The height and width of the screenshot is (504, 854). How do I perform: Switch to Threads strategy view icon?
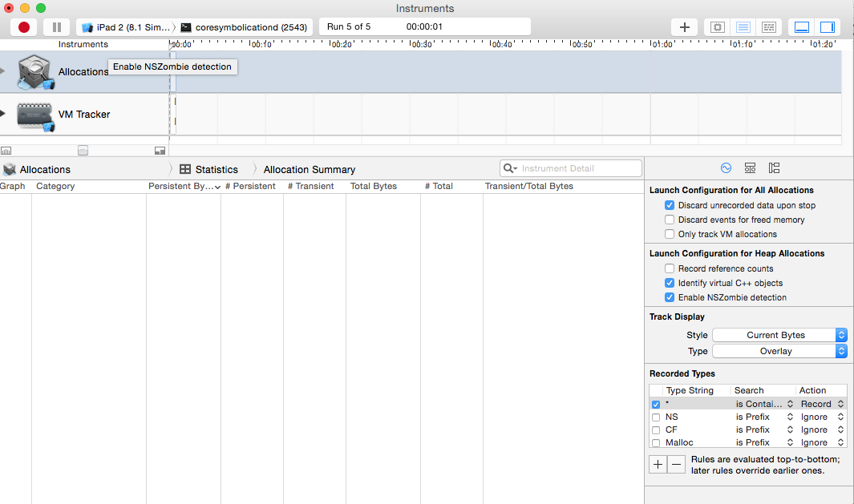click(768, 27)
